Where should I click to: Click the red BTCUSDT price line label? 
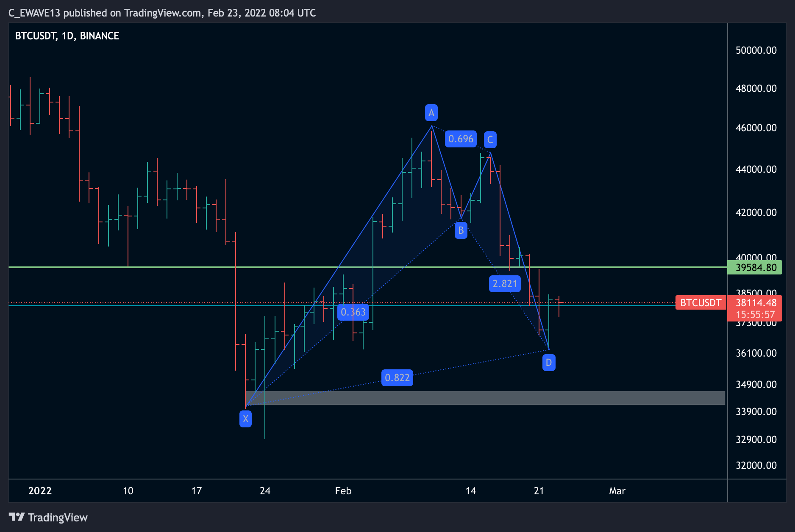(700, 302)
